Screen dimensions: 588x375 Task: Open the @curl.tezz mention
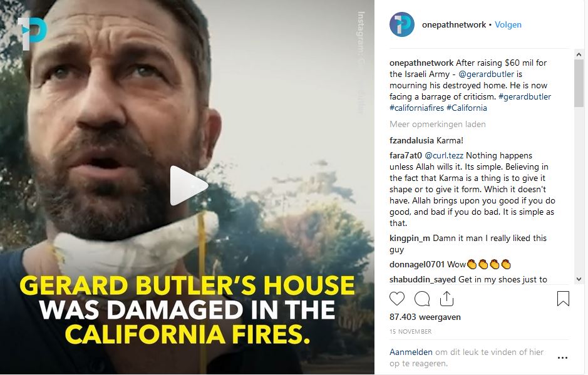pyautogui.click(x=444, y=156)
